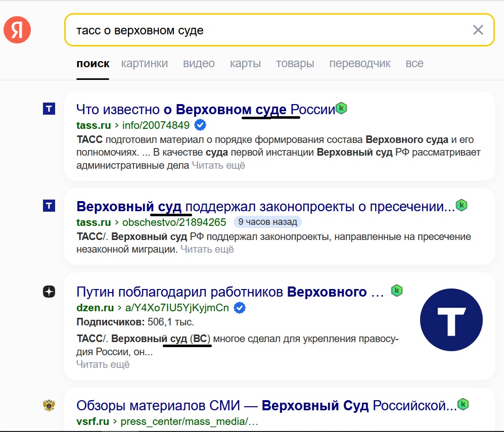Expand the все search categories menu

tap(414, 64)
